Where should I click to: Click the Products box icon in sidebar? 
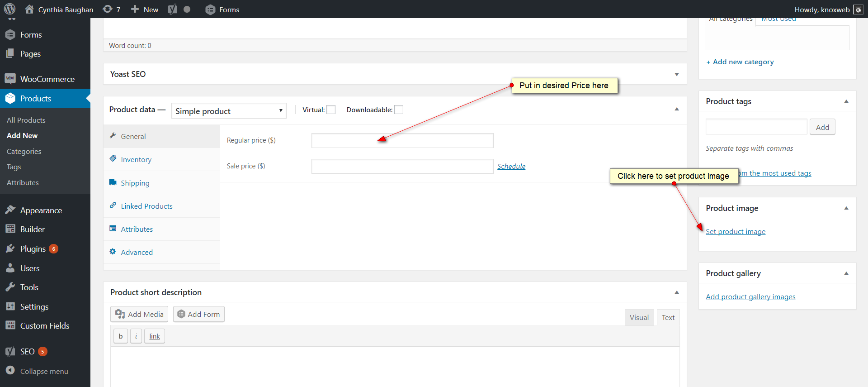[10, 98]
